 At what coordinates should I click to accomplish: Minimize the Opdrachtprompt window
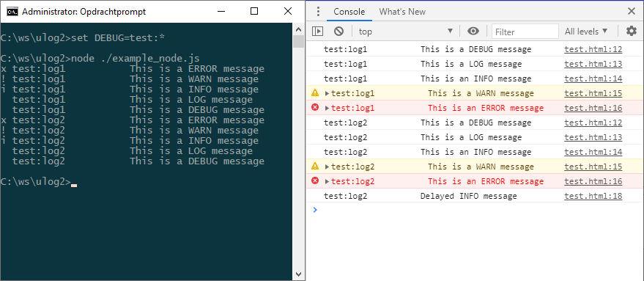[221, 12]
